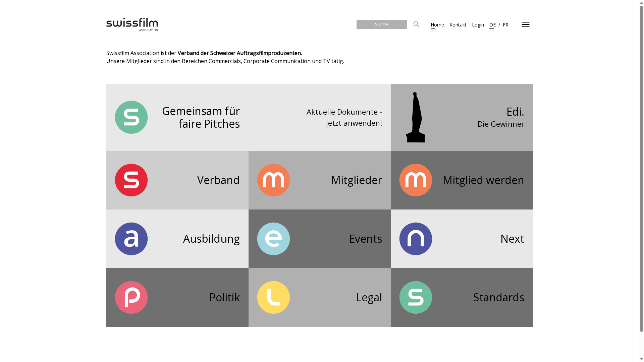Click the Edi. trophy statue icon
Viewport: 644px width, 362px height.
pyautogui.click(x=416, y=117)
